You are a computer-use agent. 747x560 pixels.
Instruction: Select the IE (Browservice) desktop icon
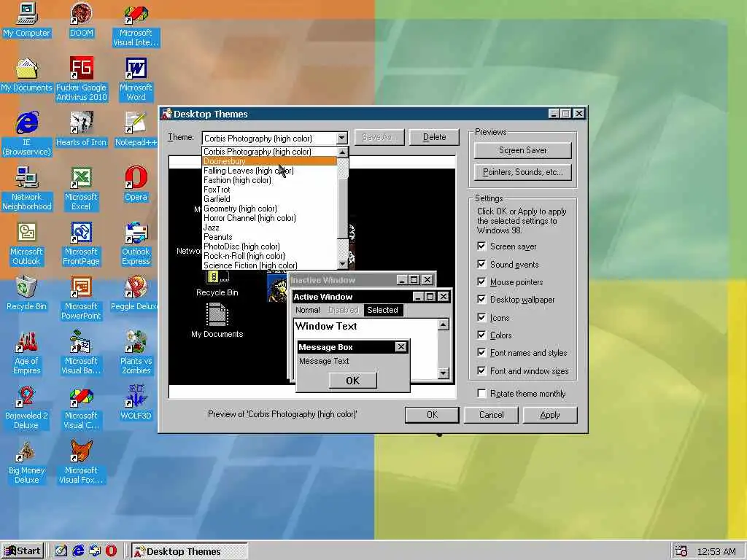(26, 134)
